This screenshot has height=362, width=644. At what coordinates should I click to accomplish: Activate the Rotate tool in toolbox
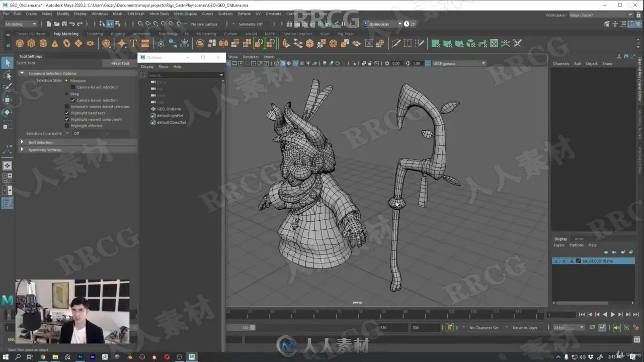pyautogui.click(x=8, y=112)
